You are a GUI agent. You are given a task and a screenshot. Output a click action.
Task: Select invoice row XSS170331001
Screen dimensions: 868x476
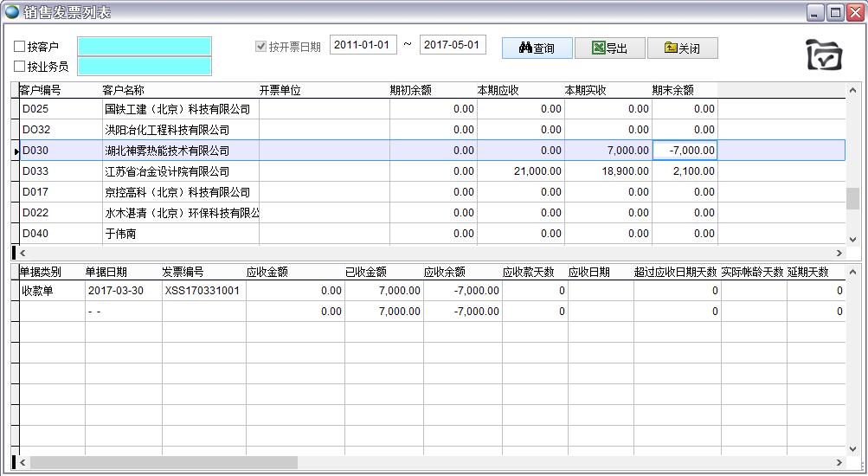[202, 291]
